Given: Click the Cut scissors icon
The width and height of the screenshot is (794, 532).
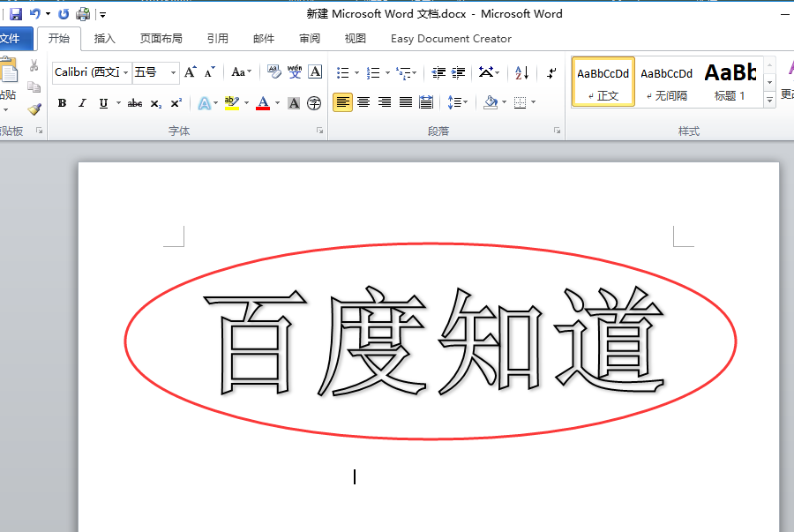Looking at the screenshot, I should 34,65.
